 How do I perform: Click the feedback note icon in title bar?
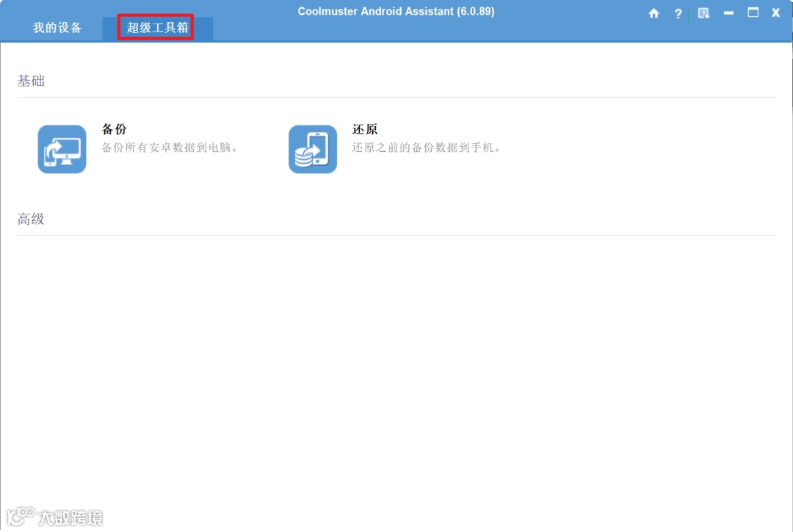click(x=703, y=14)
